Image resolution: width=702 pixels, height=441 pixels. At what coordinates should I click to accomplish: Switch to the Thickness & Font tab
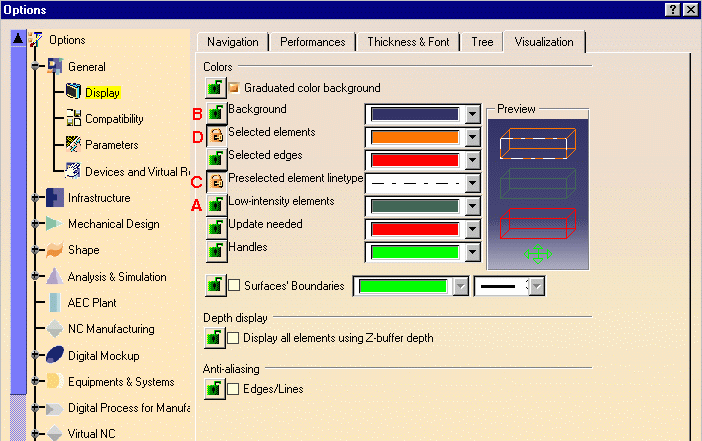(x=408, y=42)
